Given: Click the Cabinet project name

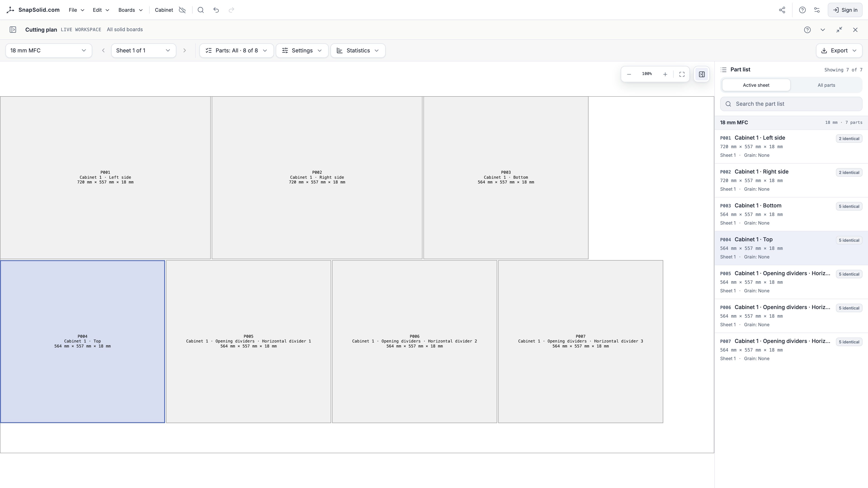Looking at the screenshot, I should click(x=164, y=10).
